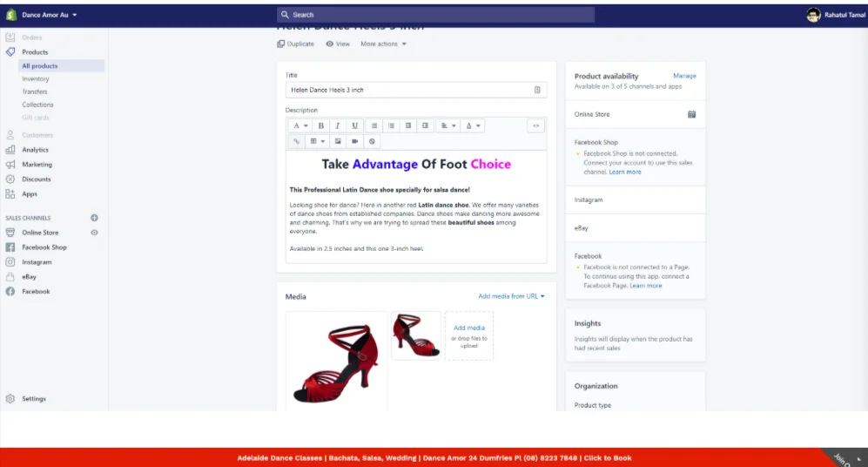Viewport: 868px width, 467px height.
Task: Insert a video into the description
Action: tap(355, 141)
